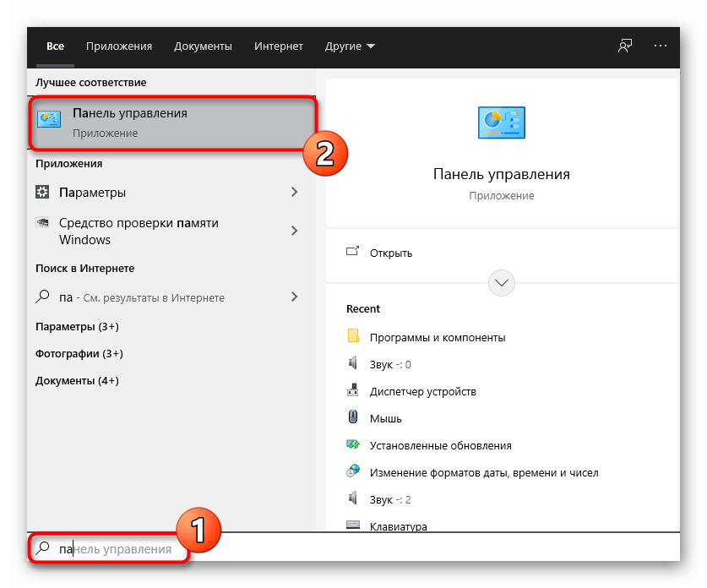Image resolution: width=707 pixels, height=588 pixels.
Task: Switch to the Приложения tab
Action: pyautogui.click(x=119, y=46)
